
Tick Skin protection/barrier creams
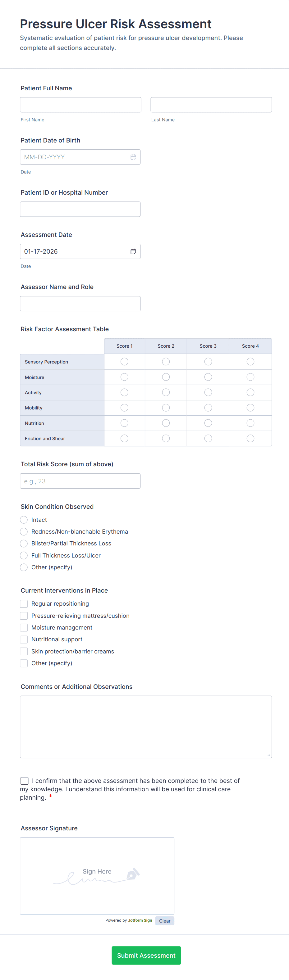[x=24, y=651]
